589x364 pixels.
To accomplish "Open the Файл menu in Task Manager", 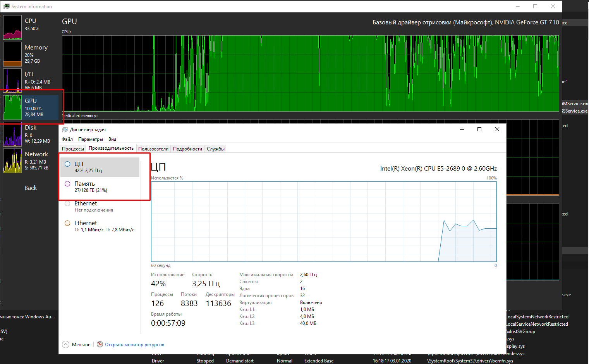I will [x=67, y=139].
